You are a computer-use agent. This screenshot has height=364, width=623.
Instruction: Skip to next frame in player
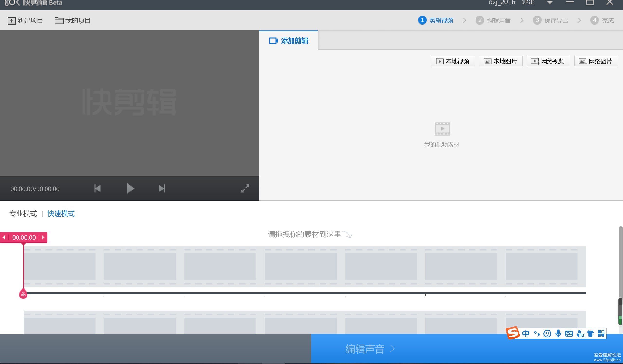click(x=162, y=189)
